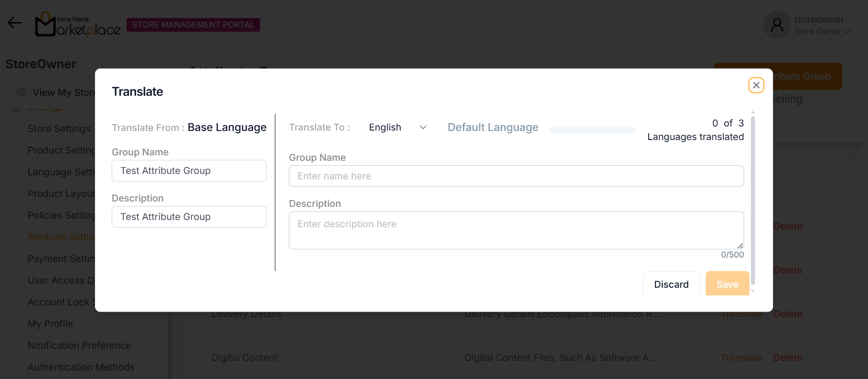Expand the Store Owner account chevron
The image size is (868, 379).
click(847, 32)
